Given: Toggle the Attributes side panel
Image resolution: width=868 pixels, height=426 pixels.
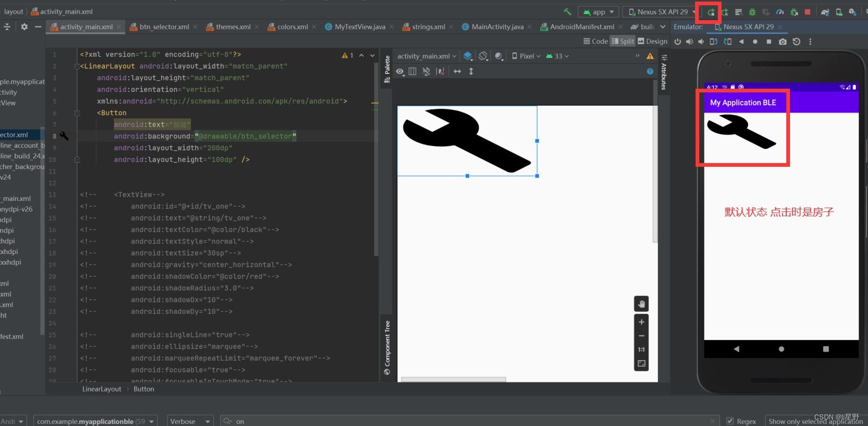Looking at the screenshot, I should [664, 71].
